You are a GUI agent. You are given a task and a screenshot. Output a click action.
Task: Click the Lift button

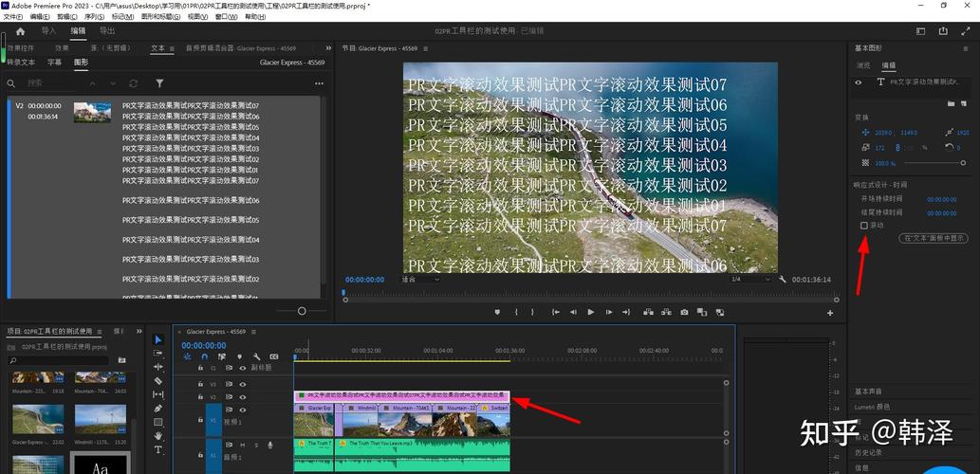point(648,312)
